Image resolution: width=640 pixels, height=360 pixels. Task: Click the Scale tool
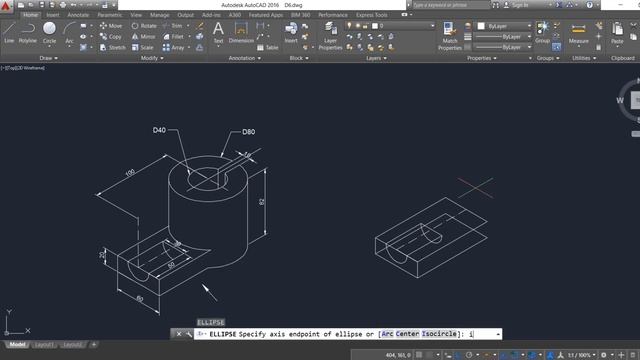click(x=142, y=47)
